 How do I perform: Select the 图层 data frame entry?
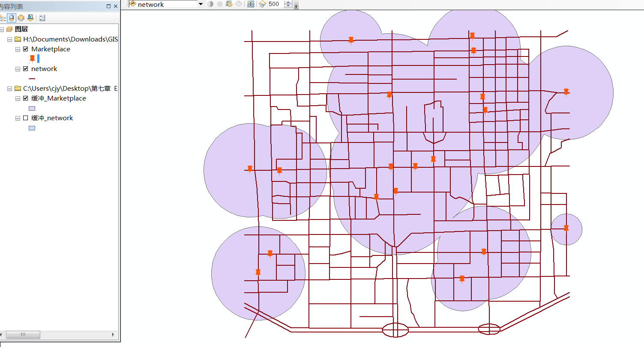21,29
